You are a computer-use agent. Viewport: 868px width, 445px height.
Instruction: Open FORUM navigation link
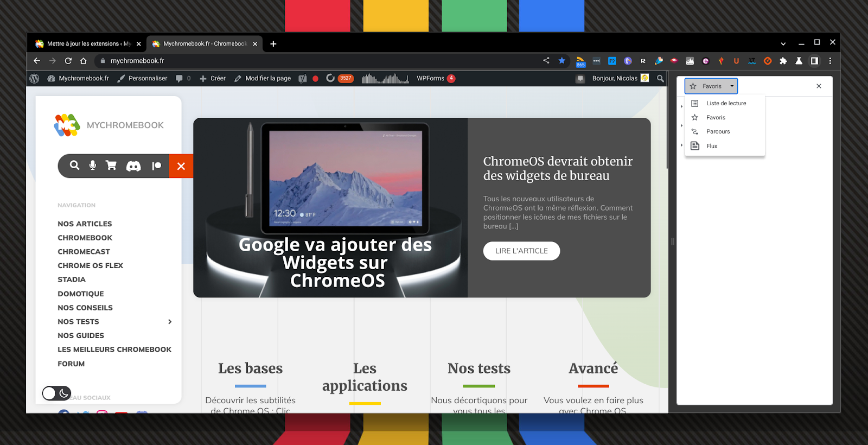(x=71, y=364)
